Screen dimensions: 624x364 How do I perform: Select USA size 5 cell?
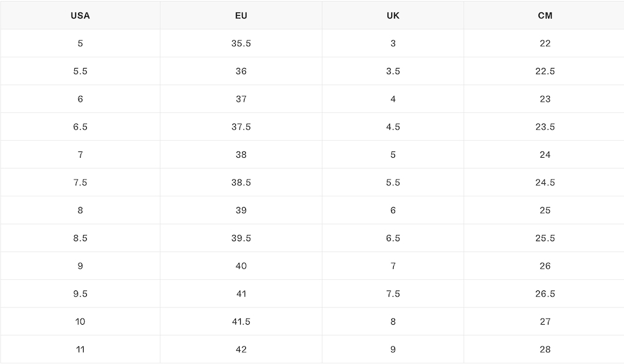pyautogui.click(x=80, y=44)
